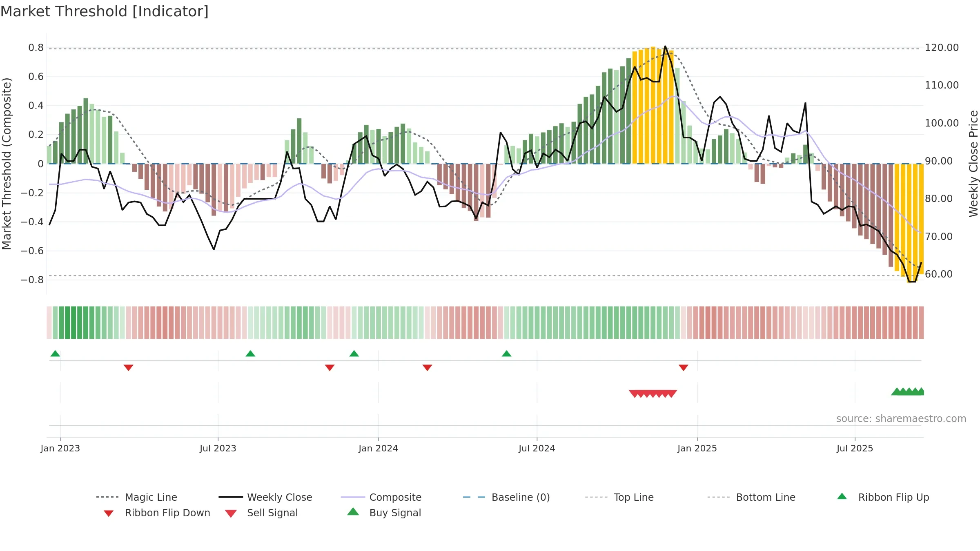This screenshot has height=551, width=980.
Task: Click the −0.4 left axis label
Action: pyautogui.click(x=32, y=222)
